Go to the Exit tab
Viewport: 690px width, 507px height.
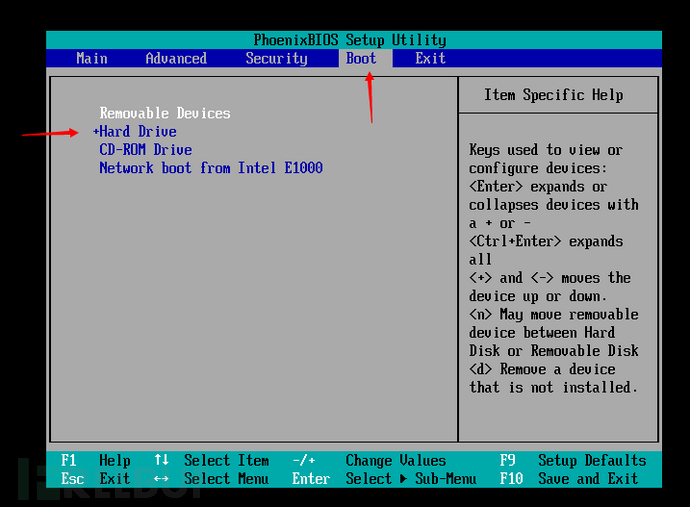(x=430, y=59)
